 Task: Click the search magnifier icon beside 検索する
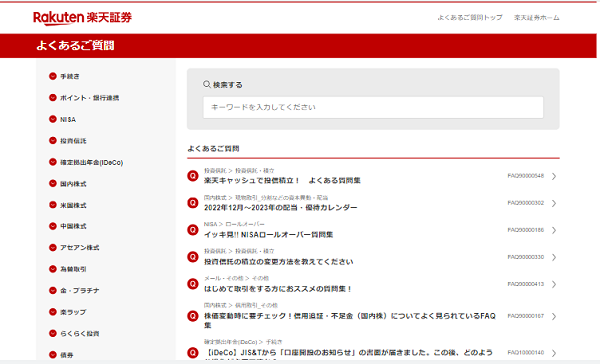point(207,84)
